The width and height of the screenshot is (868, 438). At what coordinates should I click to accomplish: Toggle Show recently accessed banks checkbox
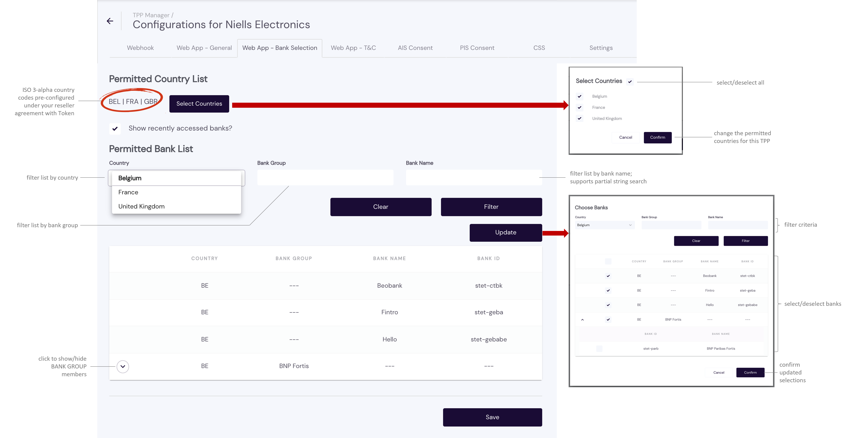coord(115,128)
